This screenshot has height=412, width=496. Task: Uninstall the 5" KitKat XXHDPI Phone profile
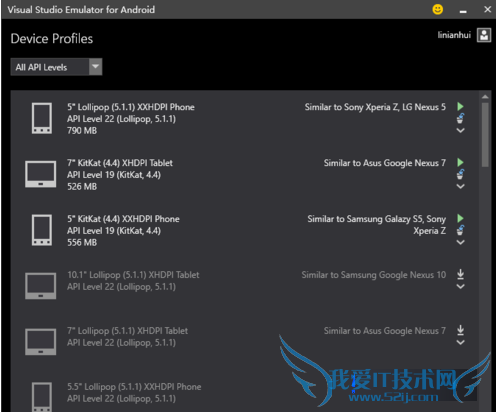coord(460,230)
